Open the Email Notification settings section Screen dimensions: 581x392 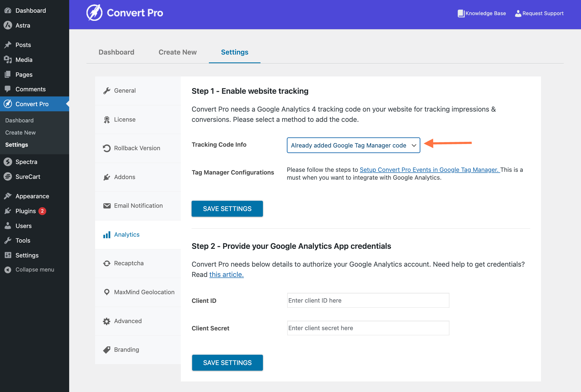point(138,206)
